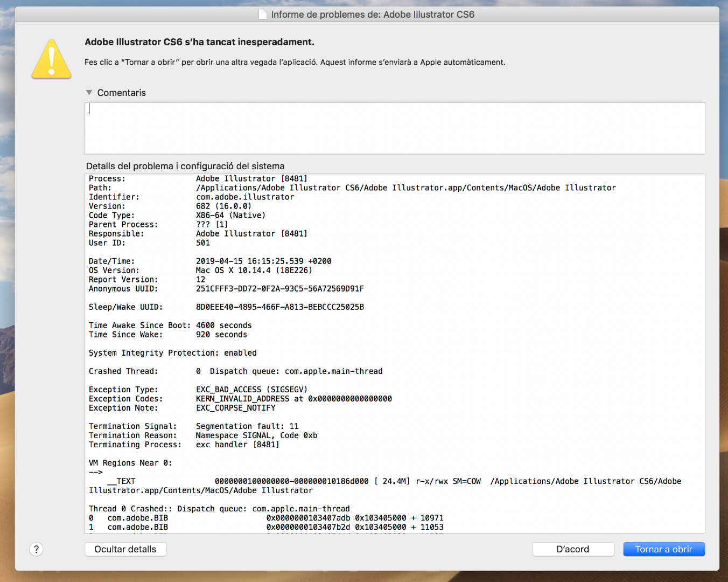This screenshot has height=582, width=728.
Task: Click the 'Thread 0 Crashed::' line
Action: [x=219, y=509]
